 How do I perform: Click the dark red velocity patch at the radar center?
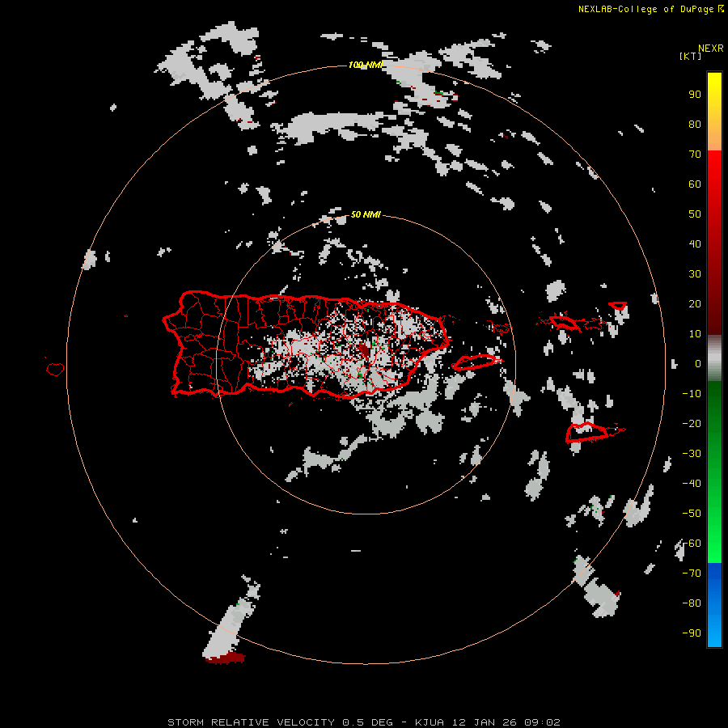tap(366, 351)
